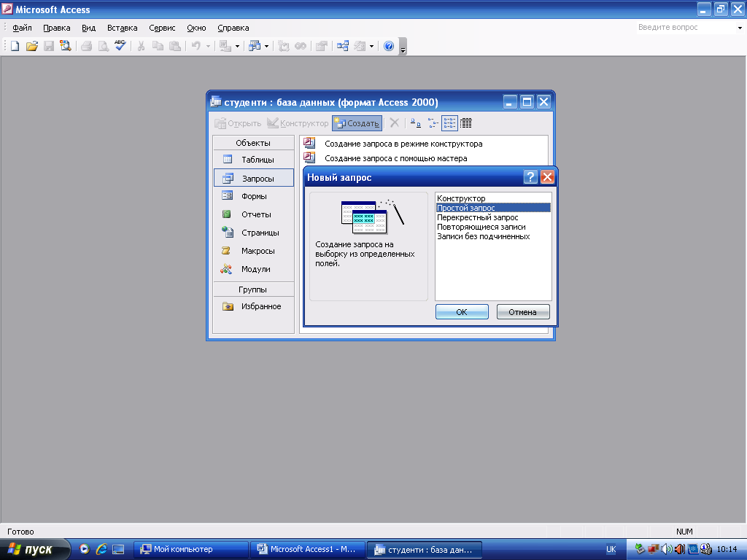Select Модули in the objects pane
Viewport: 747px width, 560px height.
[253, 269]
